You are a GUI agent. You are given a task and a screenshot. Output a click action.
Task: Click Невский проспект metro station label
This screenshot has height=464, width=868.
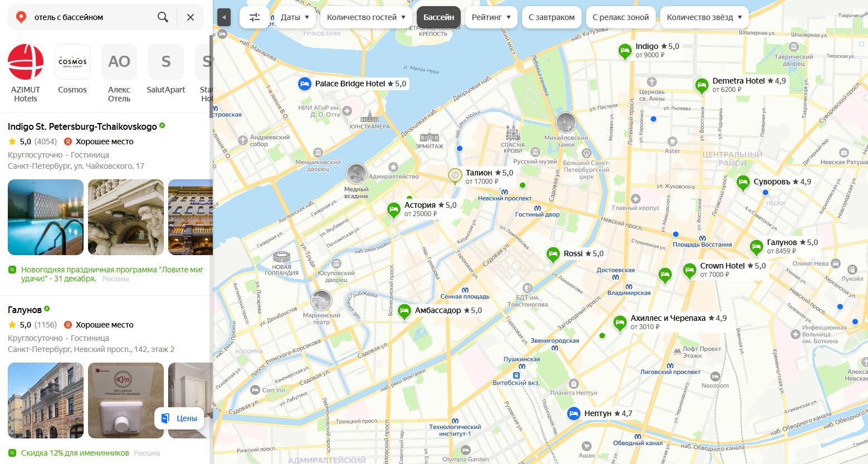coord(505,198)
